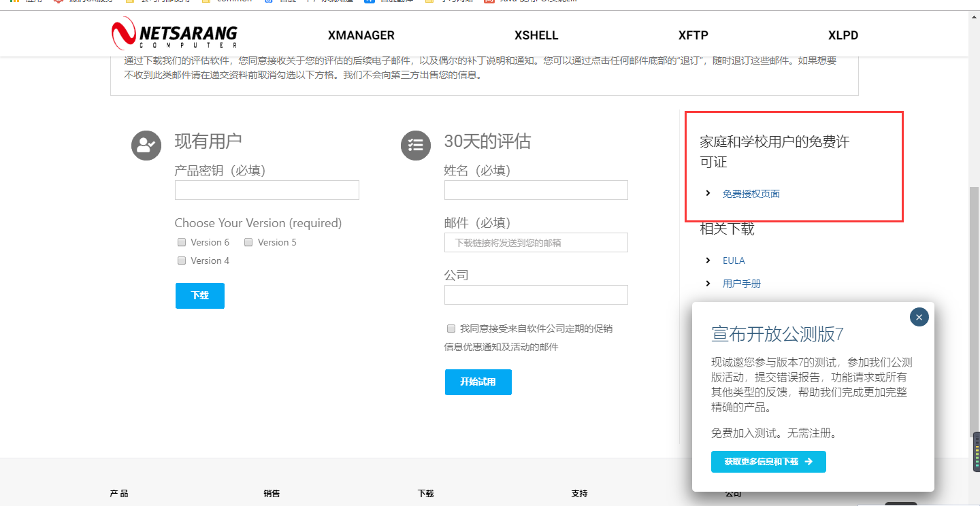Focus the 邮件 email field

[536, 243]
